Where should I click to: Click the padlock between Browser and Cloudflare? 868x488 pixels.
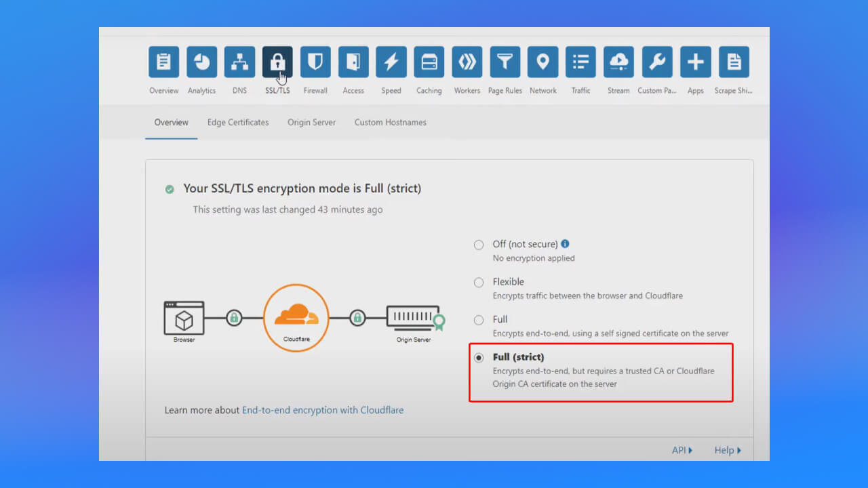pyautogui.click(x=234, y=317)
